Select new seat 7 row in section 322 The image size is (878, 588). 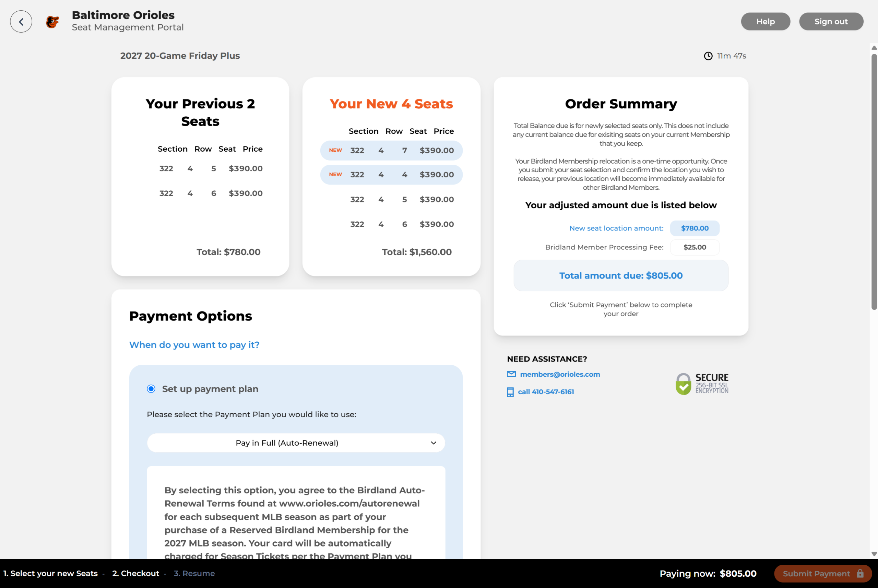391,150
